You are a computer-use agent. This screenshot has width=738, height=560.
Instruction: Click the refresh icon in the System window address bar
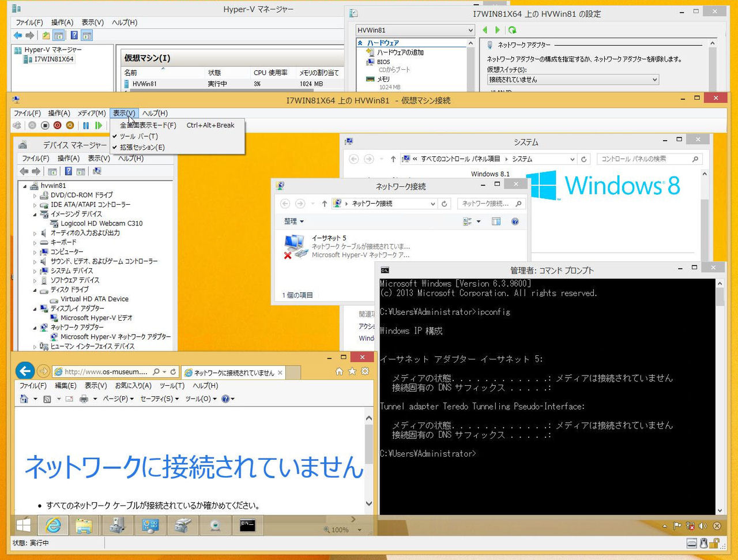click(x=583, y=159)
